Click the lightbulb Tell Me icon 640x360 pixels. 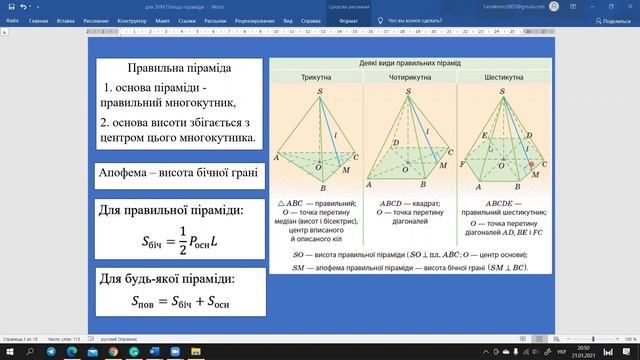click(380, 20)
